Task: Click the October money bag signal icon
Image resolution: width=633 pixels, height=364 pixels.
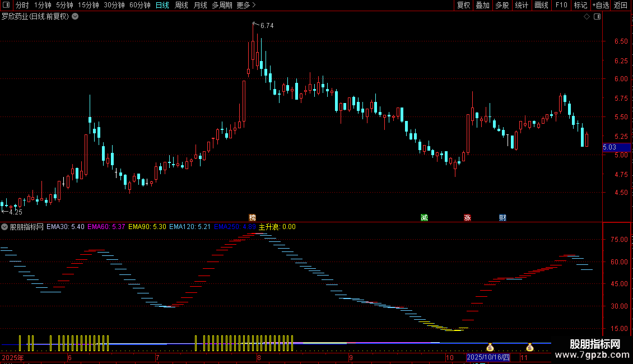Action: [x=490, y=347]
